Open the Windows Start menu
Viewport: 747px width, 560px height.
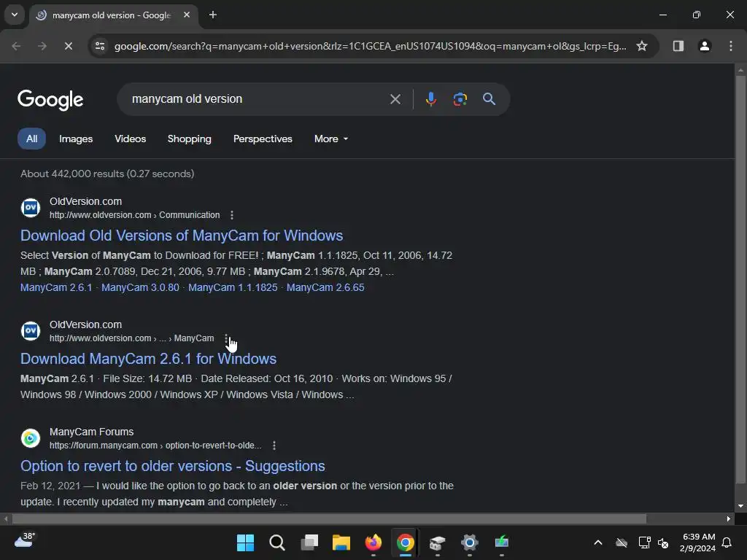point(245,542)
